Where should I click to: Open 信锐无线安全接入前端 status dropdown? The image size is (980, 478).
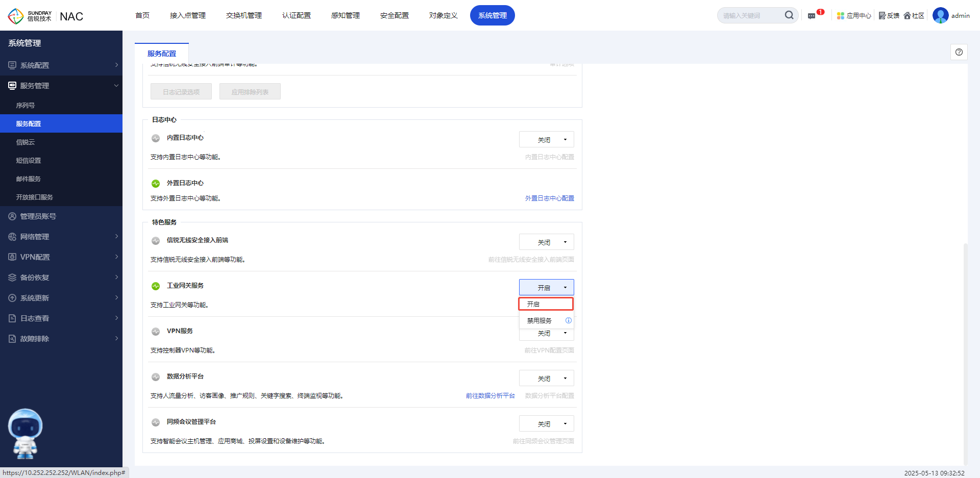pos(547,242)
